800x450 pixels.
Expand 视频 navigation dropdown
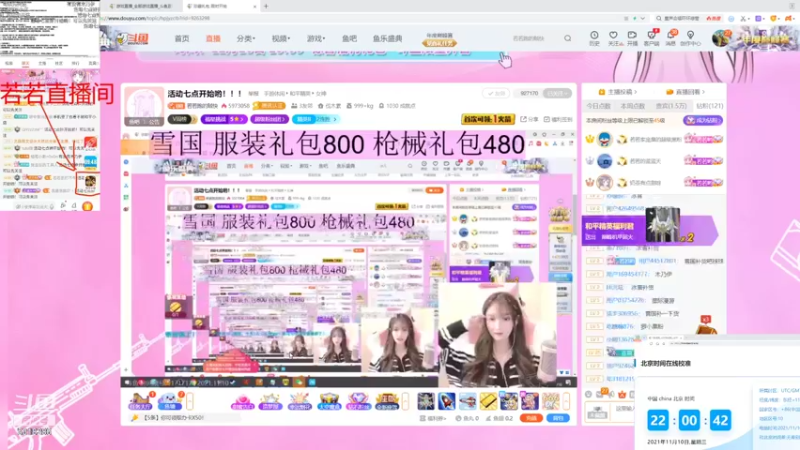click(281, 39)
